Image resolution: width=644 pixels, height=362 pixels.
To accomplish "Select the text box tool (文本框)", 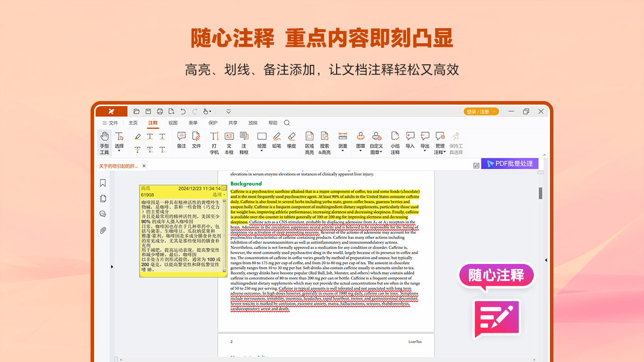I will 229,142.
